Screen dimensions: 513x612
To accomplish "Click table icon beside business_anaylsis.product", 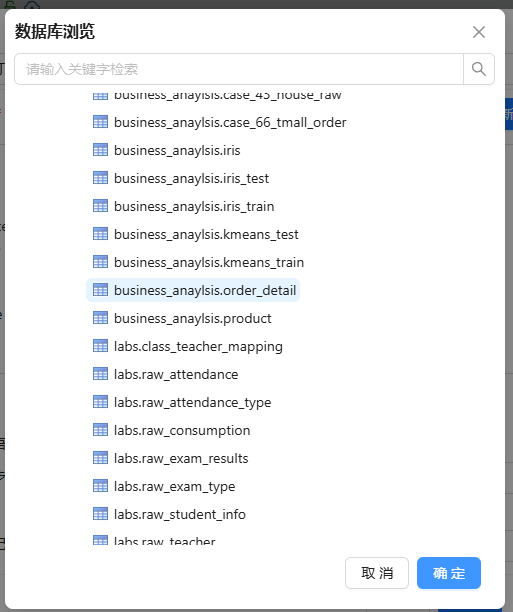I will coord(100,318).
